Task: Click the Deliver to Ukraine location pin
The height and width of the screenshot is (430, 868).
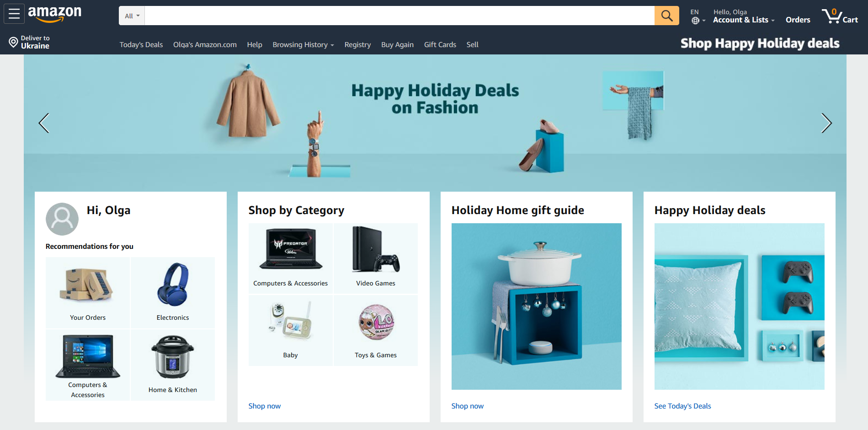Action: [x=14, y=42]
